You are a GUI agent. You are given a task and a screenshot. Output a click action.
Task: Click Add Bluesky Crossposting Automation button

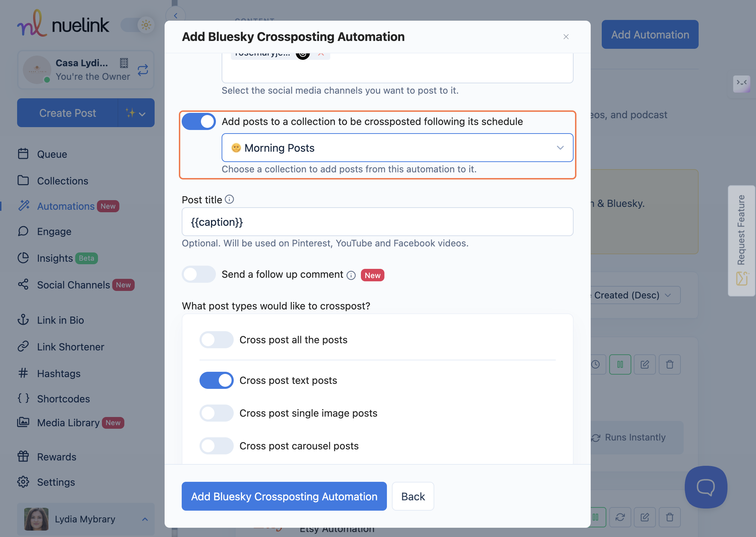(x=284, y=496)
